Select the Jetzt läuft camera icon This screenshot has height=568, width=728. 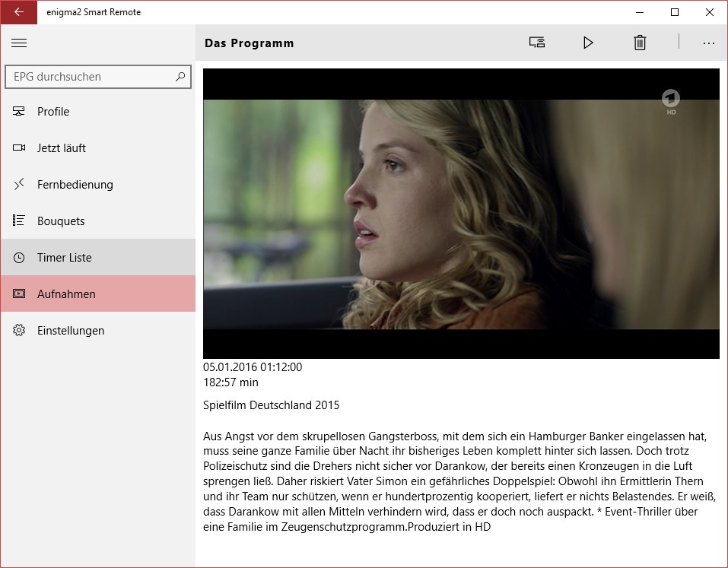[x=19, y=148]
